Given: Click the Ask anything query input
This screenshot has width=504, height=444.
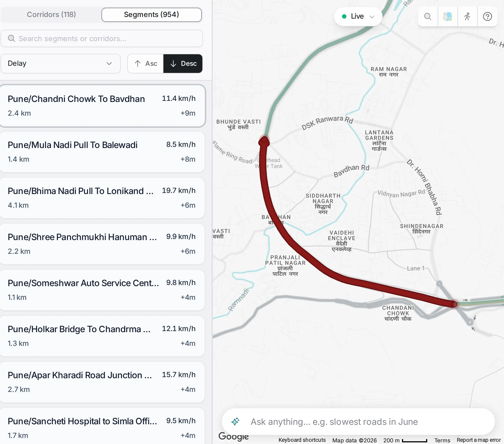Looking at the screenshot, I should coord(359,422).
